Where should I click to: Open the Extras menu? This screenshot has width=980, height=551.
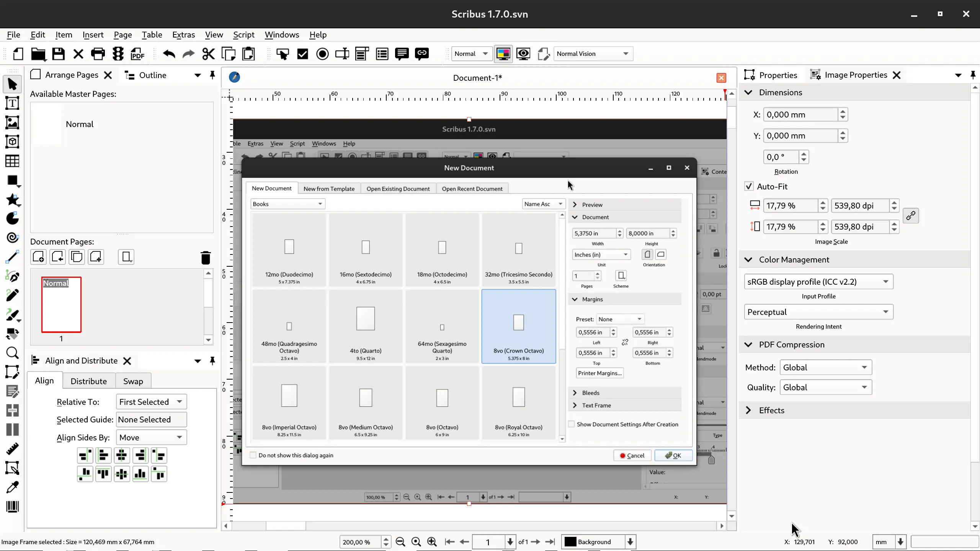pos(183,35)
